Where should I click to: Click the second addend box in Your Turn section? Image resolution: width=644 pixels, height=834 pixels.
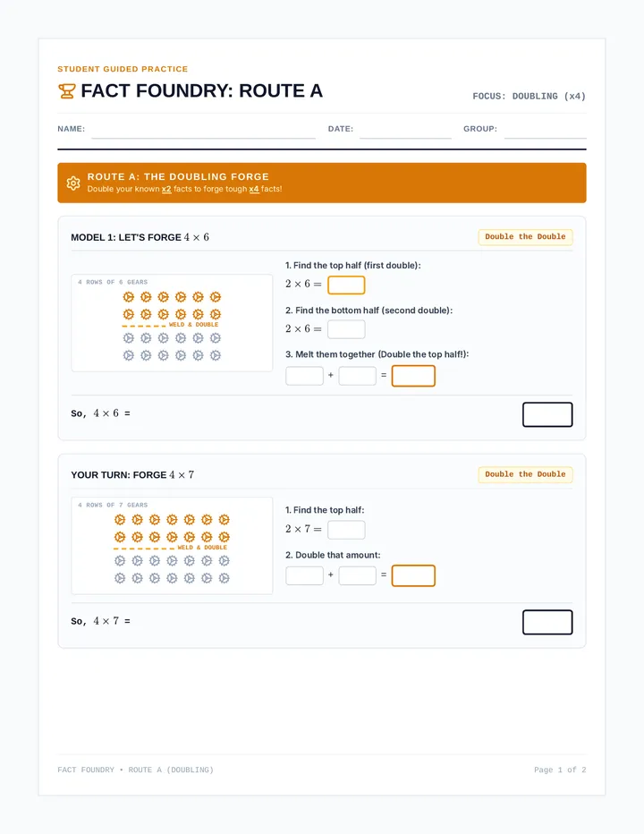[x=358, y=575]
